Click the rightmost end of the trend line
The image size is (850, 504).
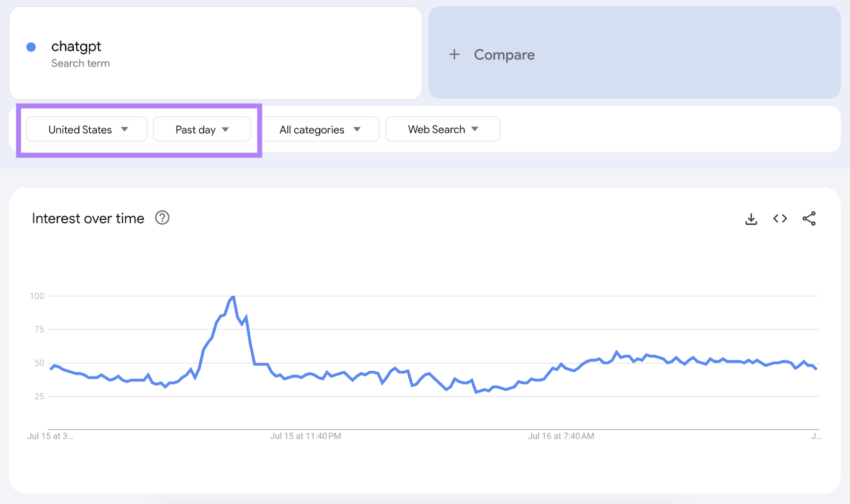coord(816,369)
